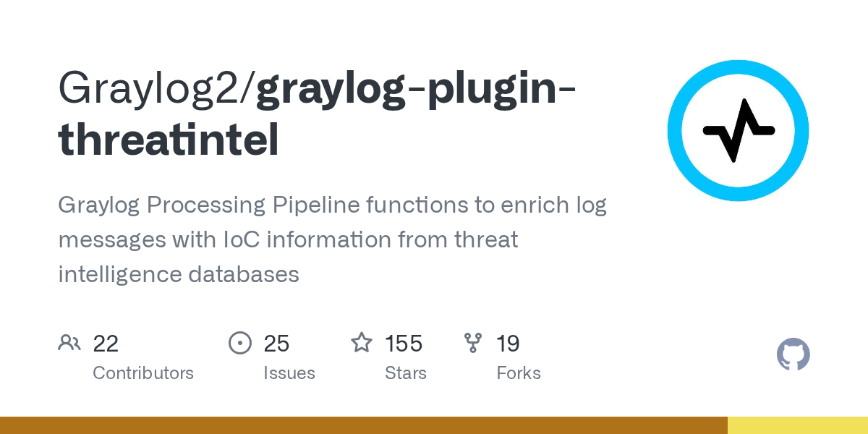Open the Graylog2 owner name
This screenshot has width=868, height=434.
(x=152, y=90)
